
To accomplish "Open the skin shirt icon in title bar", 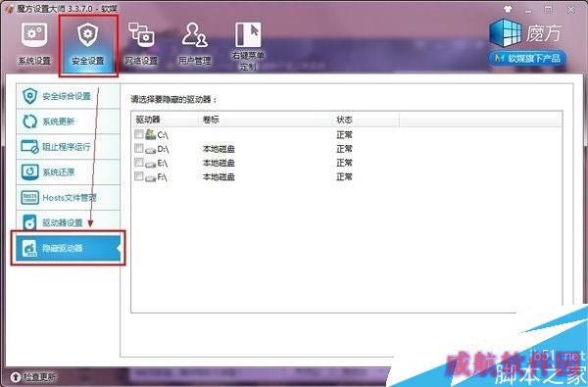I will 508,10.
